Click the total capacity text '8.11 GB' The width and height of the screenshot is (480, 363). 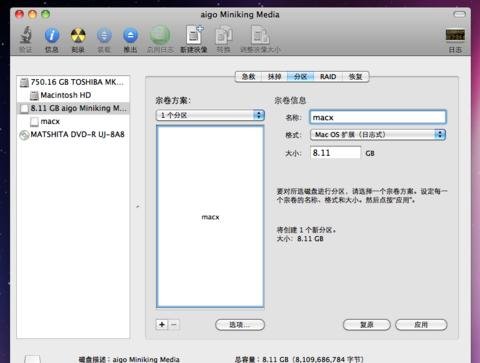pyautogui.click(x=275, y=359)
